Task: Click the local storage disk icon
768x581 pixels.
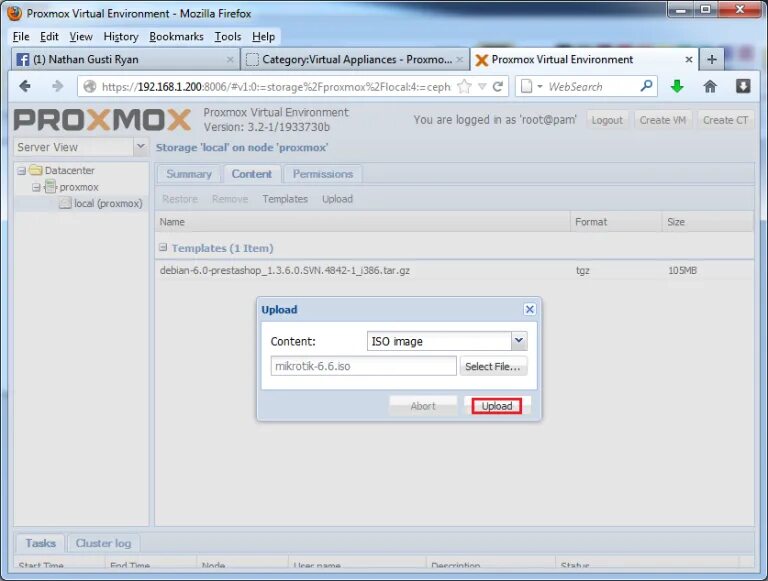Action: coord(65,203)
